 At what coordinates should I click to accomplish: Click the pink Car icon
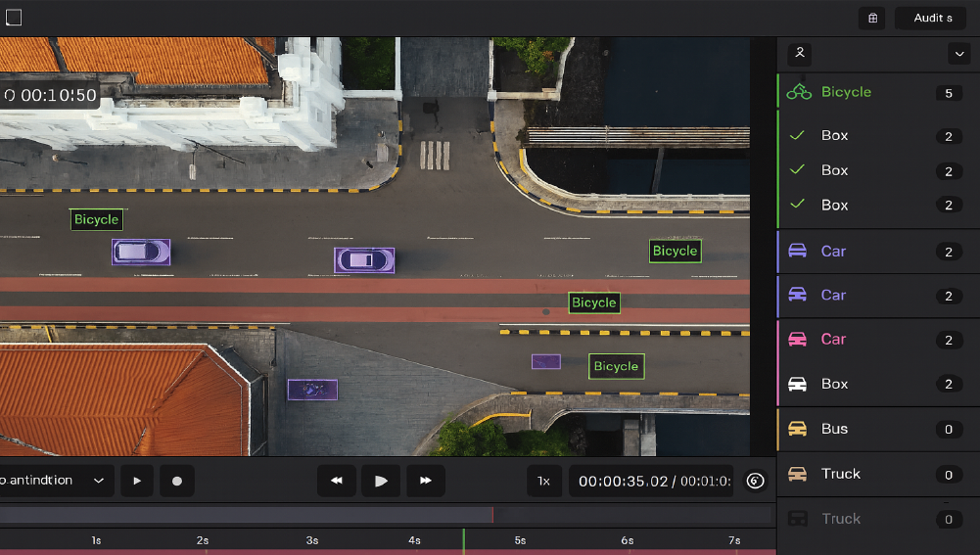(798, 340)
